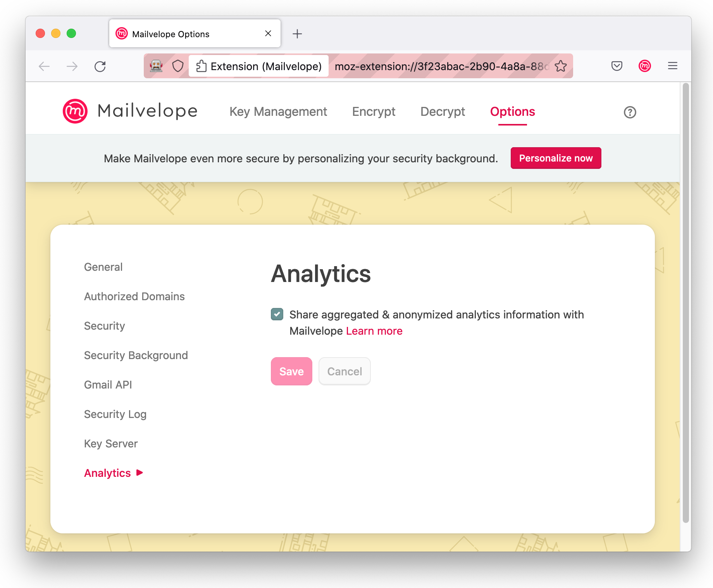Save the analytics settings
713x588 pixels.
[291, 371]
